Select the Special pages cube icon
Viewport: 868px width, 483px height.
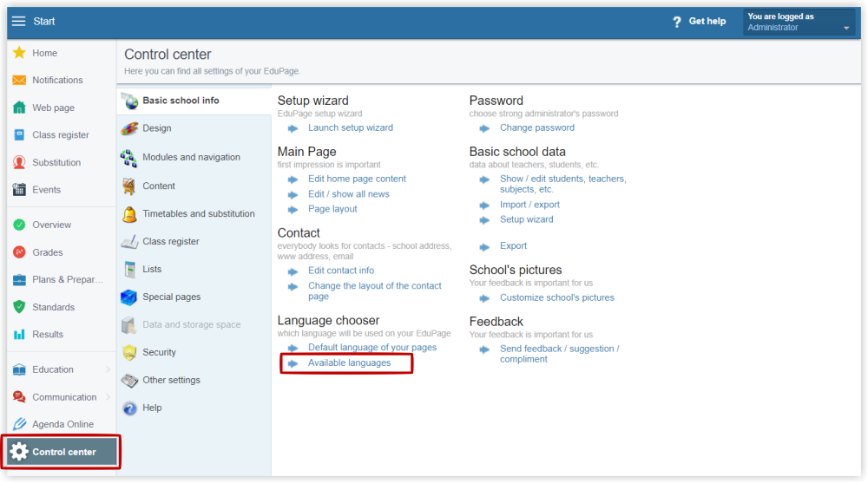(x=129, y=297)
